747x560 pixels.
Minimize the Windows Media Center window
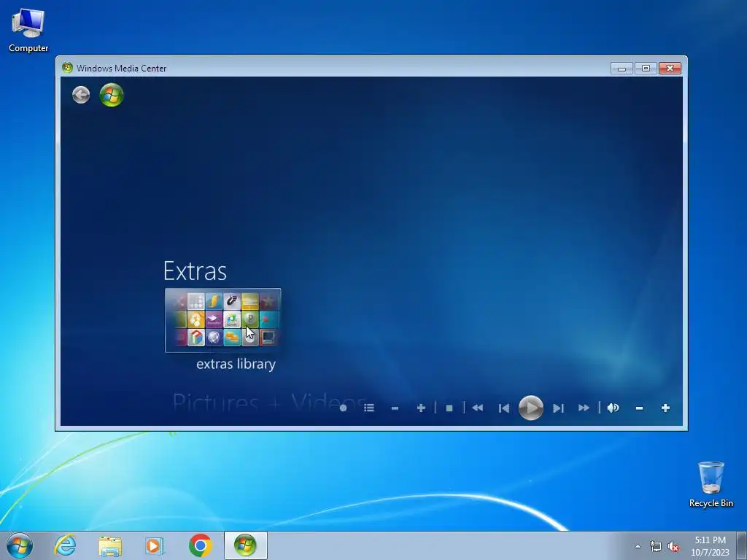pos(622,69)
